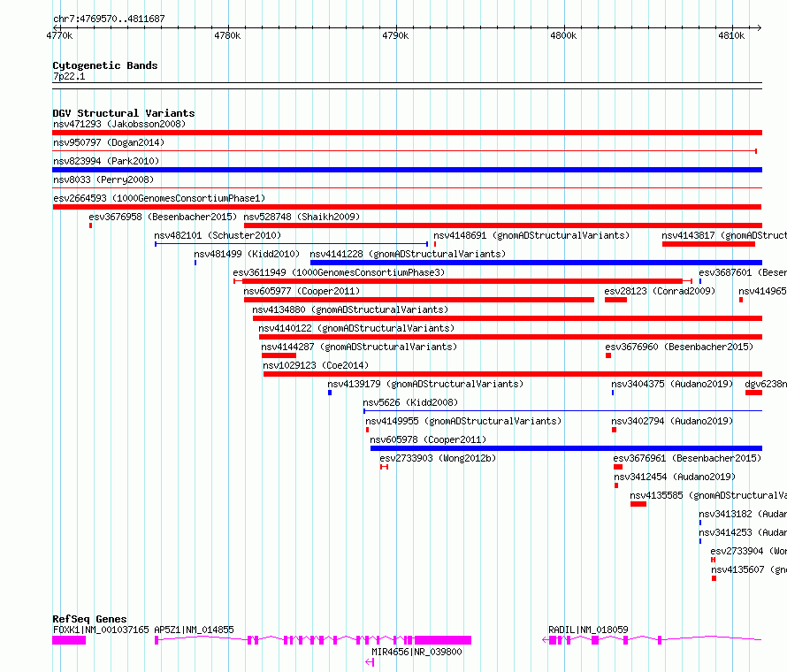
Task: Select nsv4144287 (gnomADStructuralVariants) label
Action: click(x=359, y=347)
